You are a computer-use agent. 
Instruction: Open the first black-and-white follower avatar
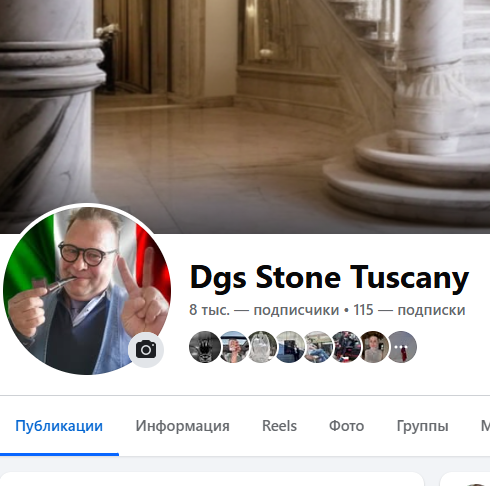coord(205,347)
